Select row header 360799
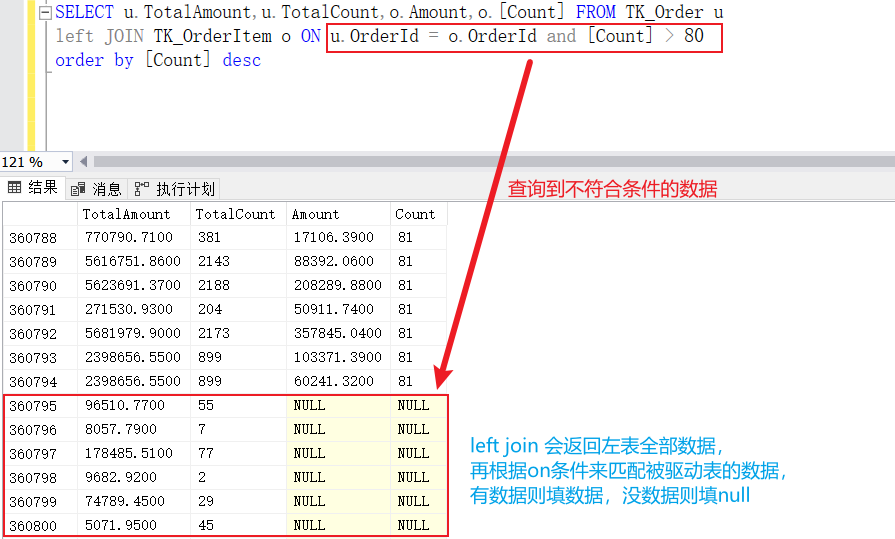Viewport: 895px width, 539px height. [x=40, y=501]
